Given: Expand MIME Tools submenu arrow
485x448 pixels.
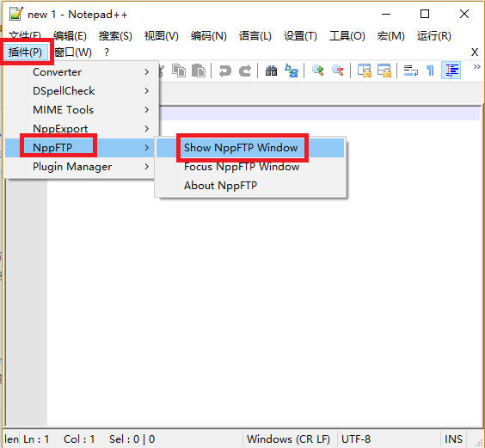Looking at the screenshot, I should point(147,110).
